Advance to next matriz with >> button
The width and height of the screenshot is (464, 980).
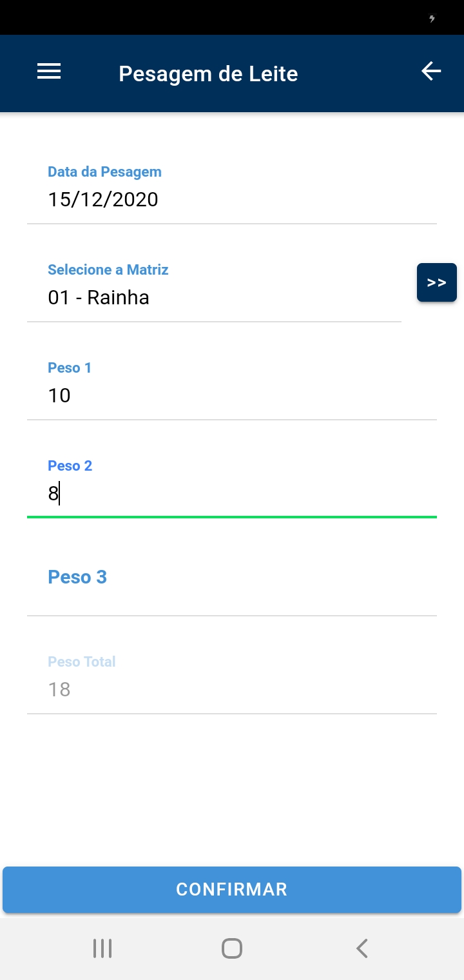coord(437,282)
